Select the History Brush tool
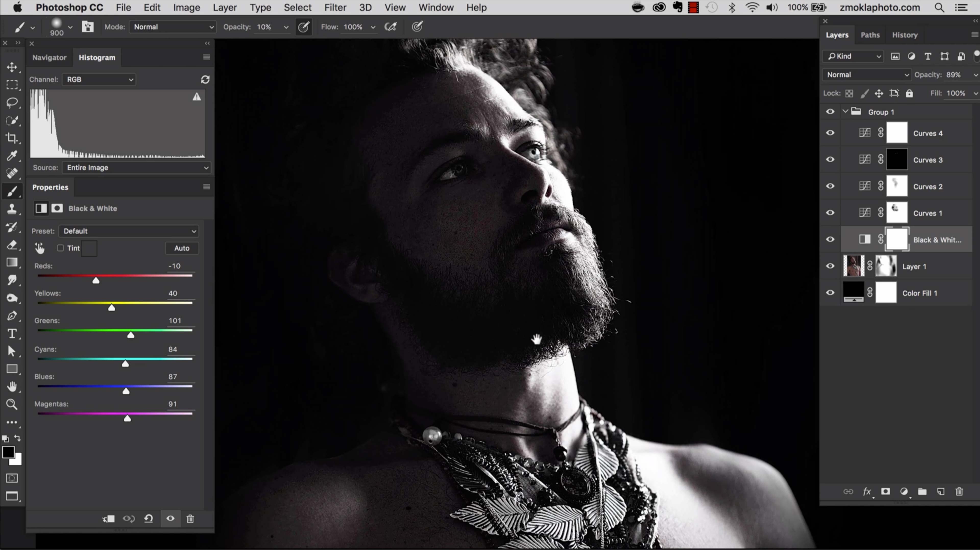This screenshot has height=550, width=980. click(x=12, y=227)
